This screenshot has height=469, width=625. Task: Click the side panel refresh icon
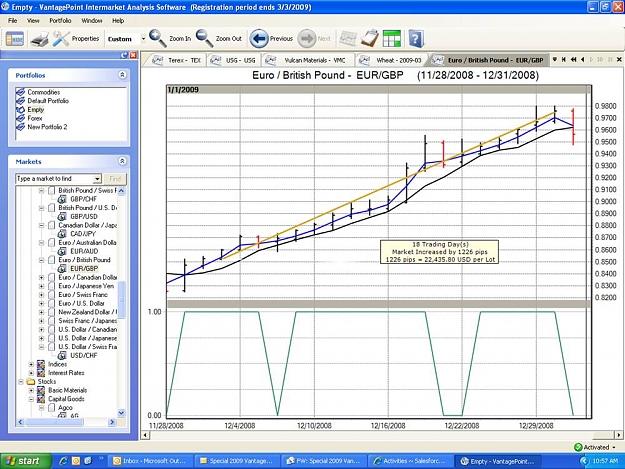(x=124, y=55)
